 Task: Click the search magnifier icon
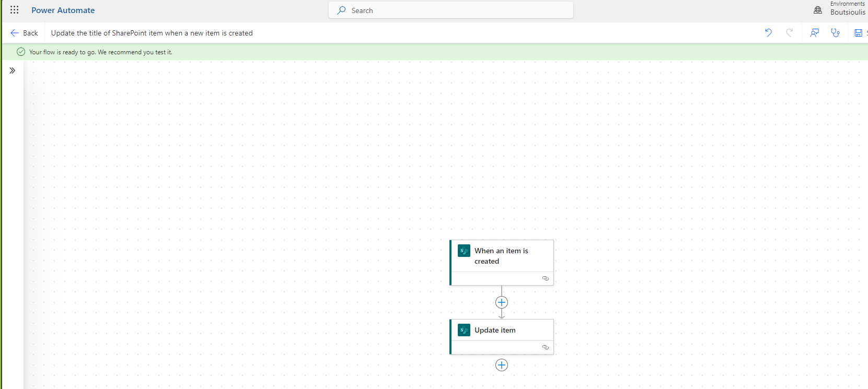(341, 10)
